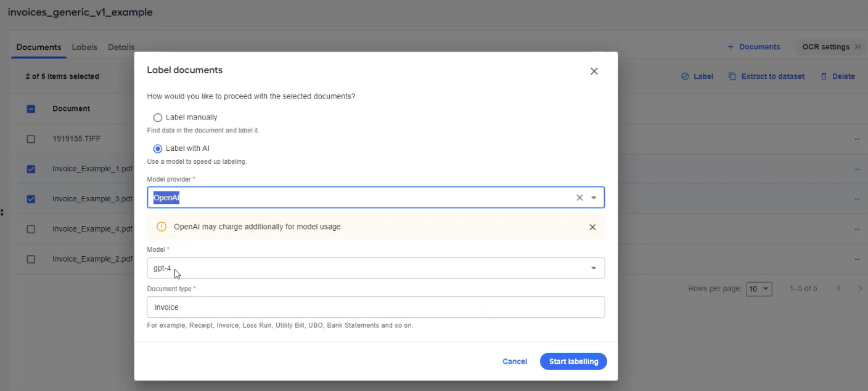Check the 1919155.TIFF checkbox
The width and height of the screenshot is (868, 391).
(31, 139)
